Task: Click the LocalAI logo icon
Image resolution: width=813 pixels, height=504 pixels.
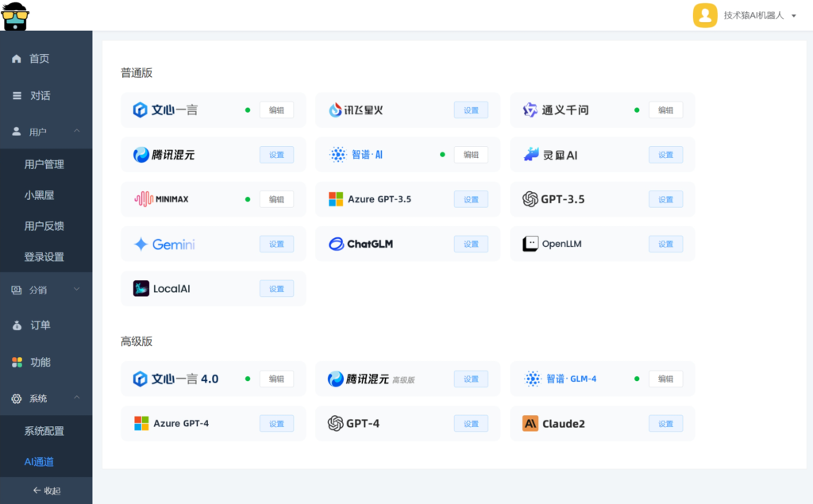Action: coord(141,288)
